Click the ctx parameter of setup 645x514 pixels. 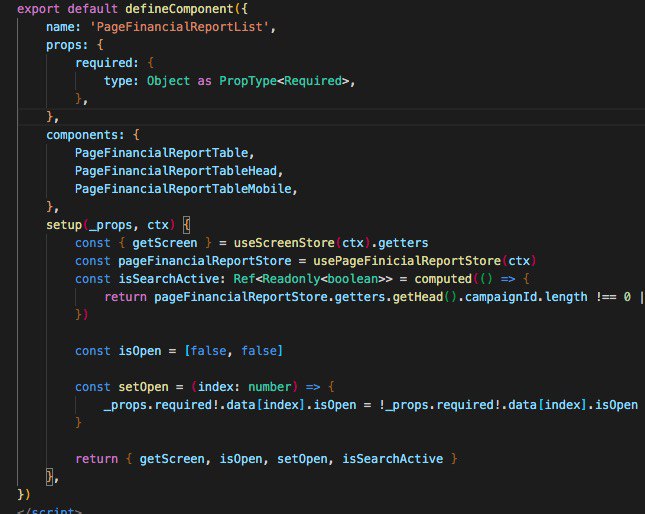(158, 225)
